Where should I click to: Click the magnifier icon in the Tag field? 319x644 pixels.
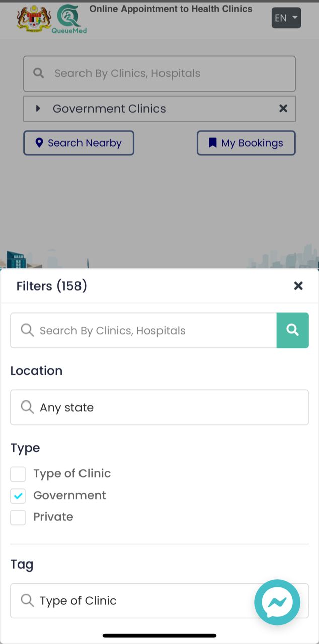pos(27,600)
